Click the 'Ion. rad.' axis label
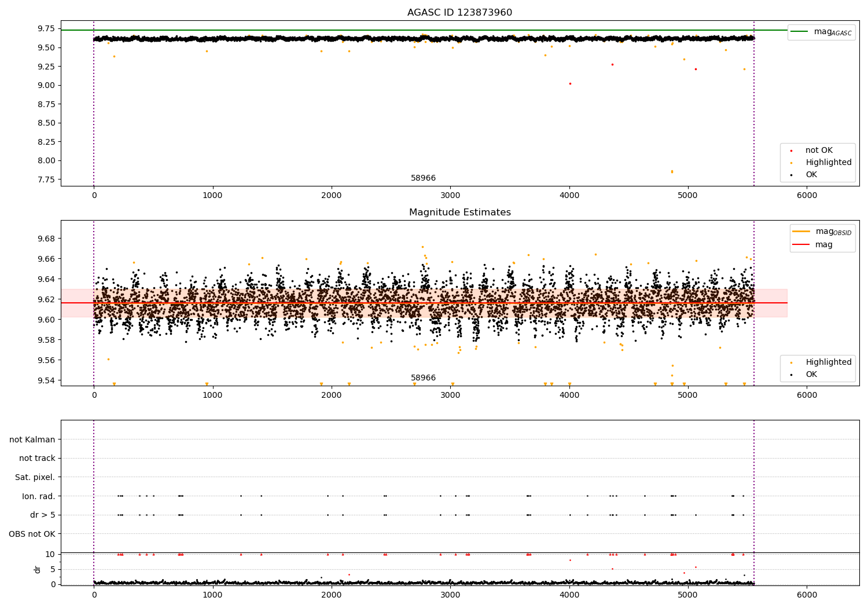Image resolution: width=868 pixels, height=608 pixels. tap(39, 496)
